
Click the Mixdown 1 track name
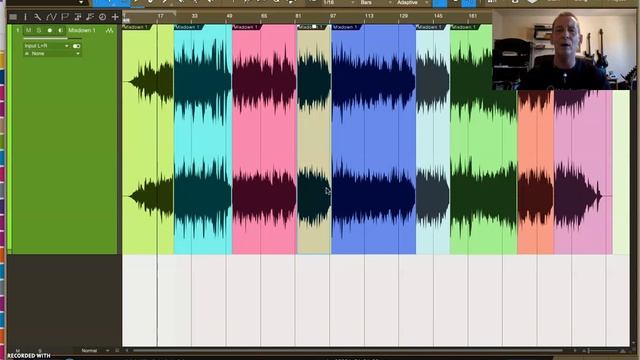pos(82,31)
